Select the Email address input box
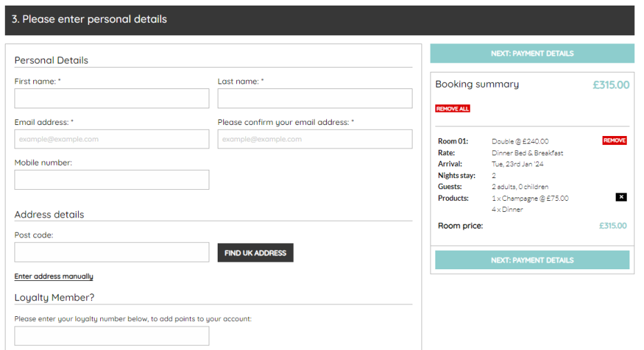This screenshot has width=644, height=350. (111, 139)
